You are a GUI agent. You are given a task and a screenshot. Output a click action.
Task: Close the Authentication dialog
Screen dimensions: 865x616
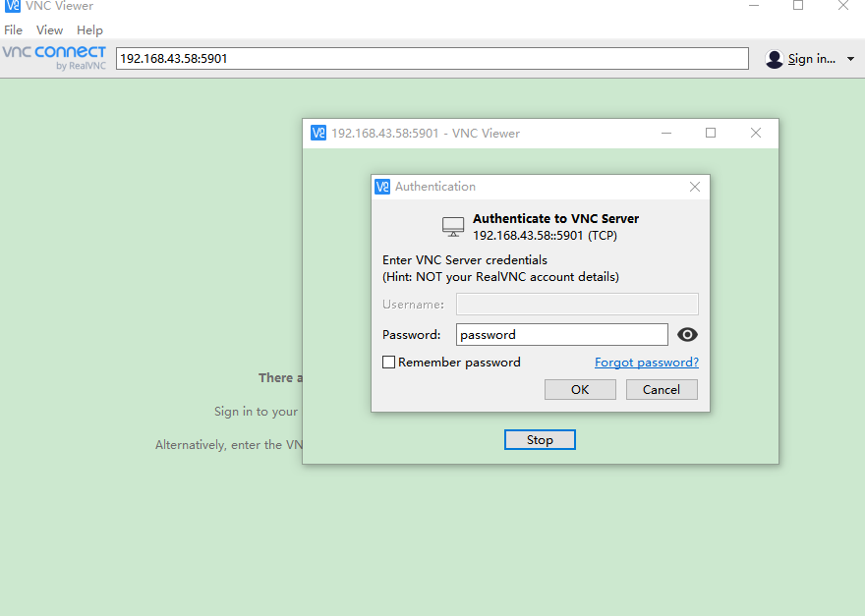click(x=695, y=187)
